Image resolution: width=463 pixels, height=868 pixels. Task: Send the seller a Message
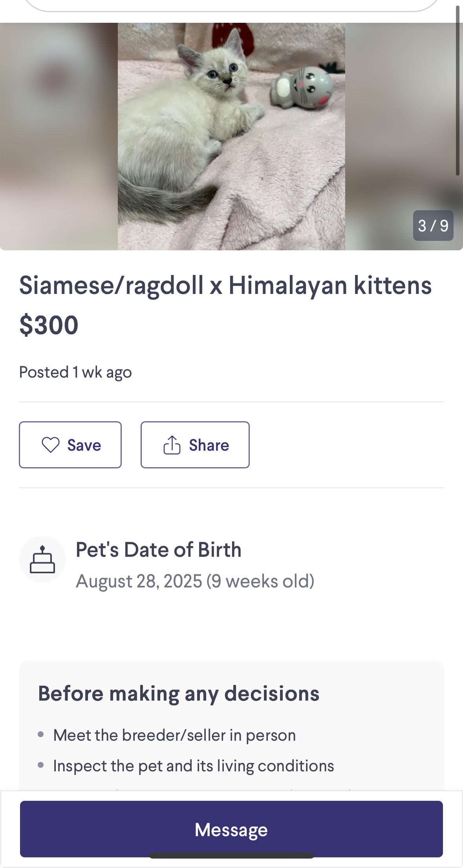tap(231, 829)
